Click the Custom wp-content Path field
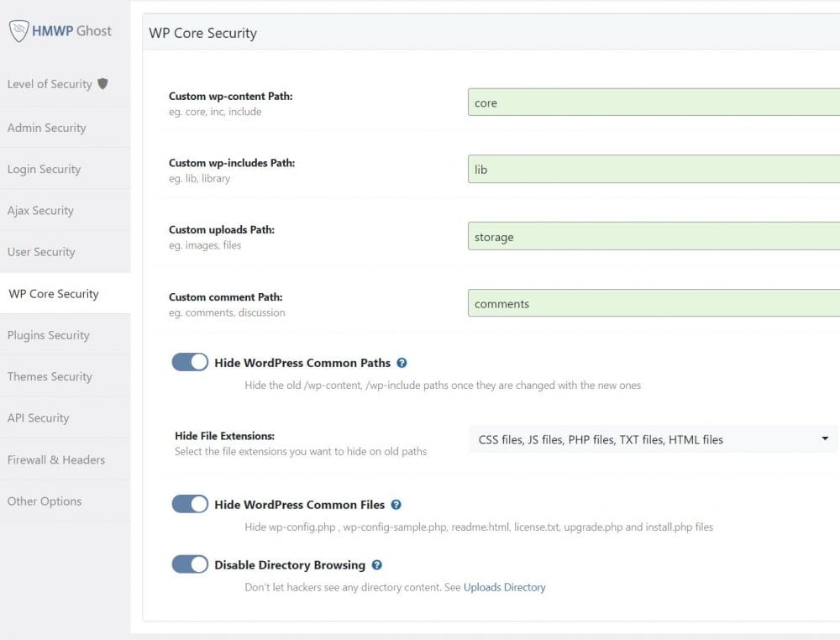 pyautogui.click(x=654, y=102)
